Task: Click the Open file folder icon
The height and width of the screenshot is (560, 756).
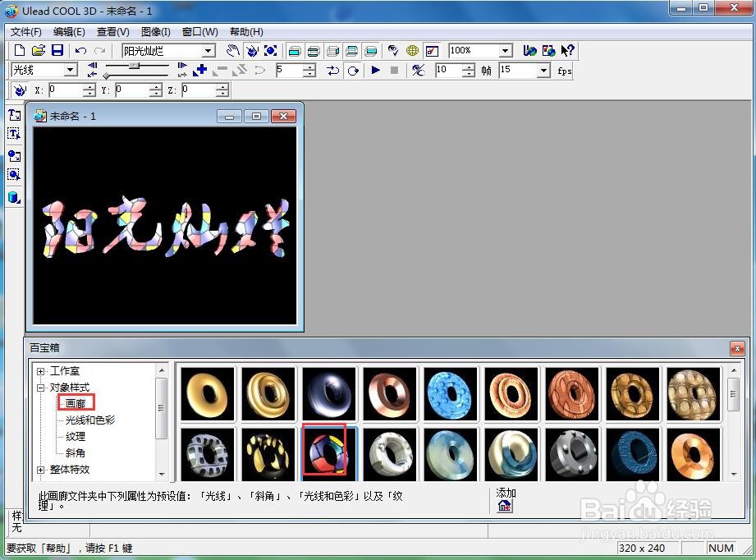Action: (38, 50)
